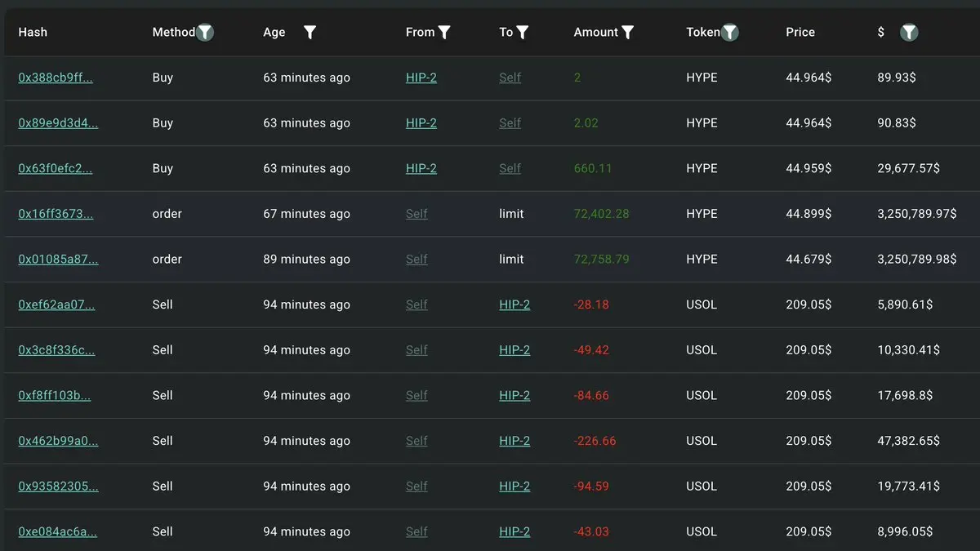Viewport: 980px width, 551px height.
Task: Open the dollar value column filter icon
Action: tap(909, 33)
